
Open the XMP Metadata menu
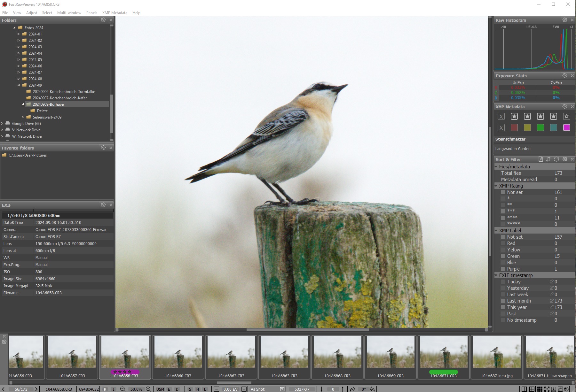[114, 13]
